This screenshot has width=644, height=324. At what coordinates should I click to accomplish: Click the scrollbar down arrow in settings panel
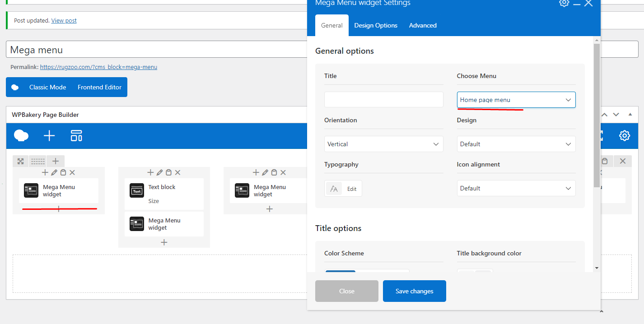click(x=597, y=268)
